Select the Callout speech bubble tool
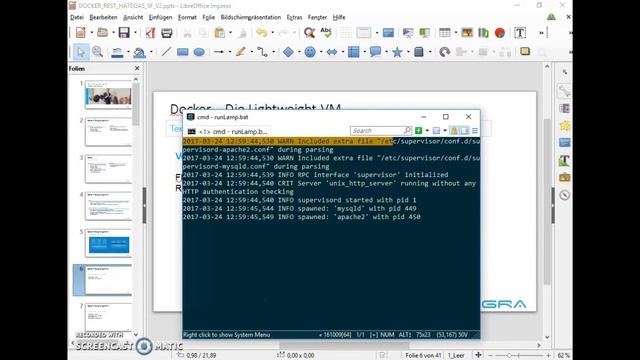Screen dimensions: 640x360 tap(375, 52)
